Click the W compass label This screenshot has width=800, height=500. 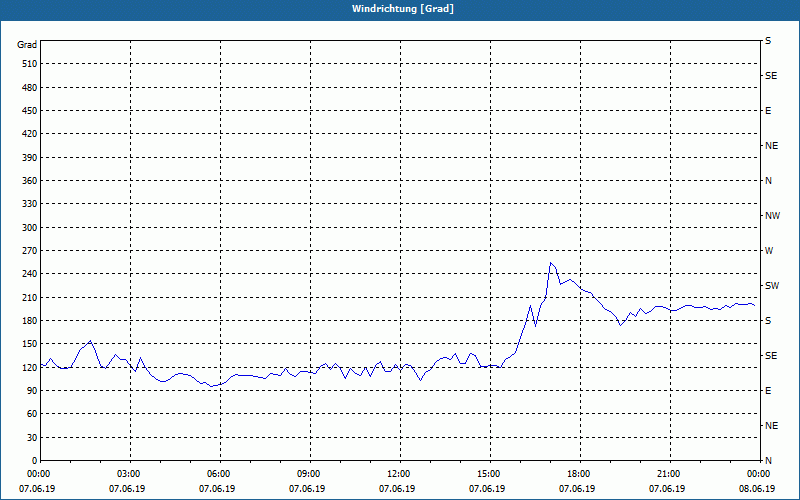pos(769,251)
